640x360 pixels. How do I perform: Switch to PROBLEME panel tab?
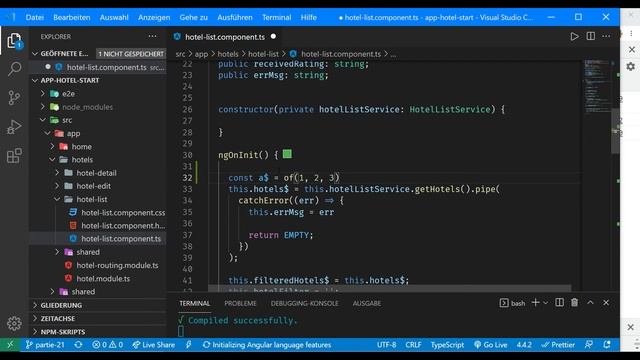(240, 303)
